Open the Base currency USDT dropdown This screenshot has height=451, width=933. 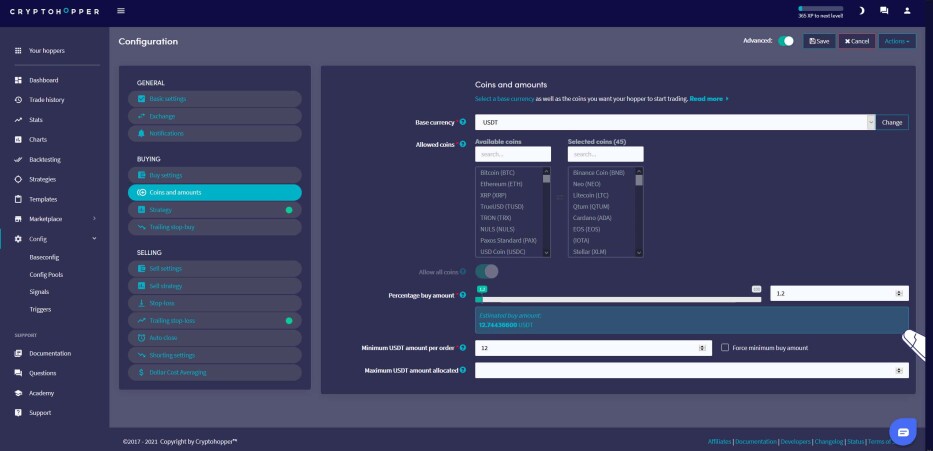point(675,122)
